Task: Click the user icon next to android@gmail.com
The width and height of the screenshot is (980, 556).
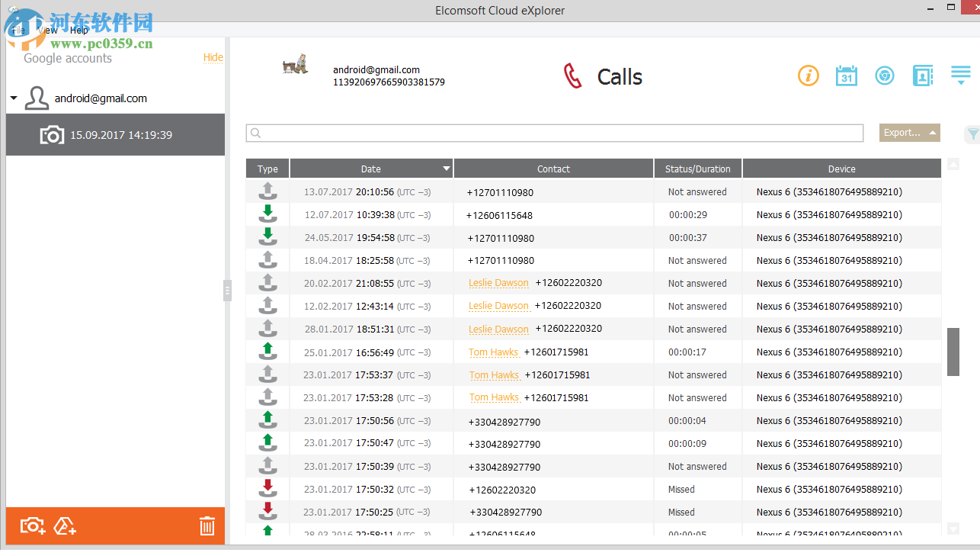Action: click(x=37, y=98)
